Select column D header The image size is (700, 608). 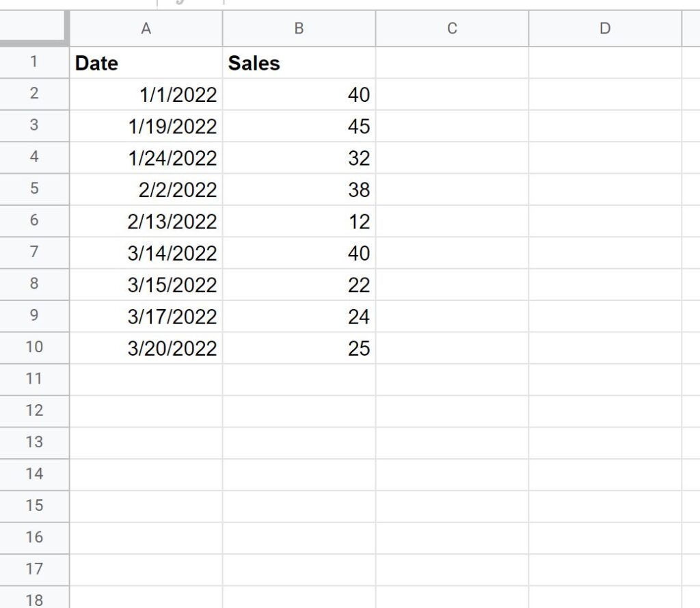604,28
